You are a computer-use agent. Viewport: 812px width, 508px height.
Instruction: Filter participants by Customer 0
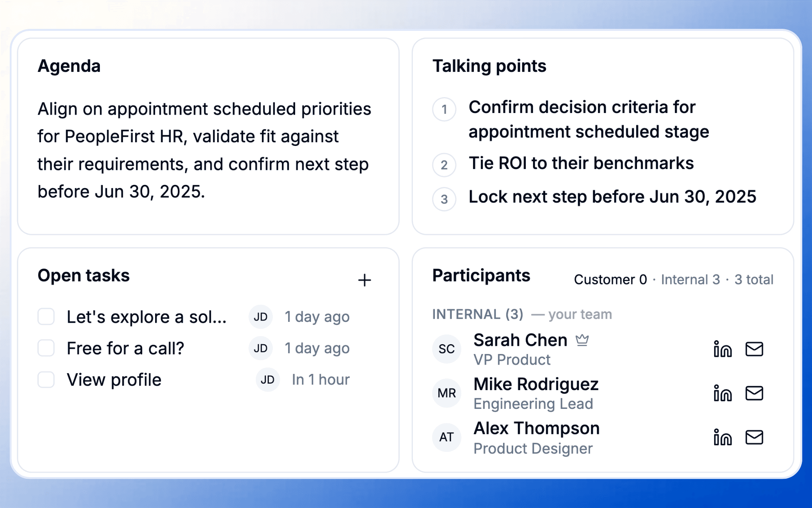click(x=610, y=280)
